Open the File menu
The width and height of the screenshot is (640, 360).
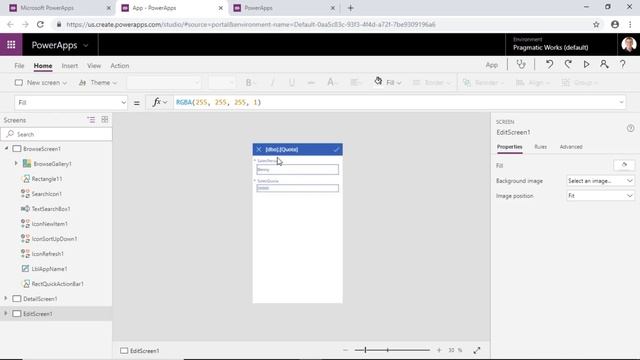19,66
